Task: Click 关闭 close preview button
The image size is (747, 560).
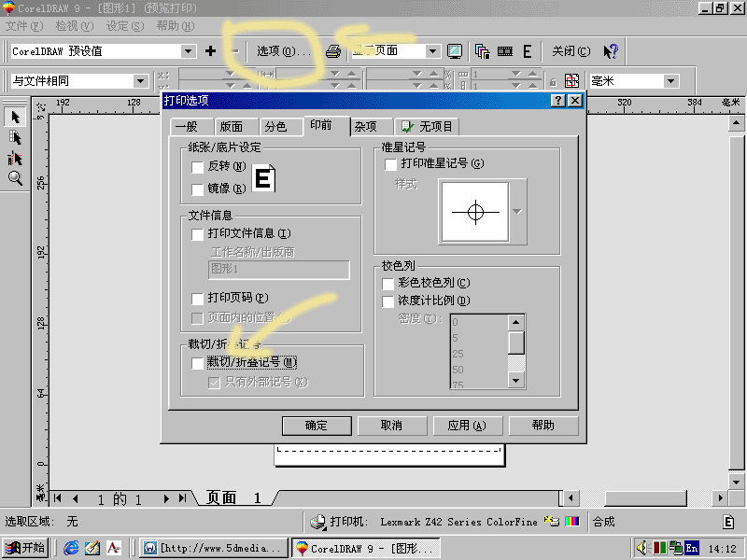Action: (x=571, y=51)
